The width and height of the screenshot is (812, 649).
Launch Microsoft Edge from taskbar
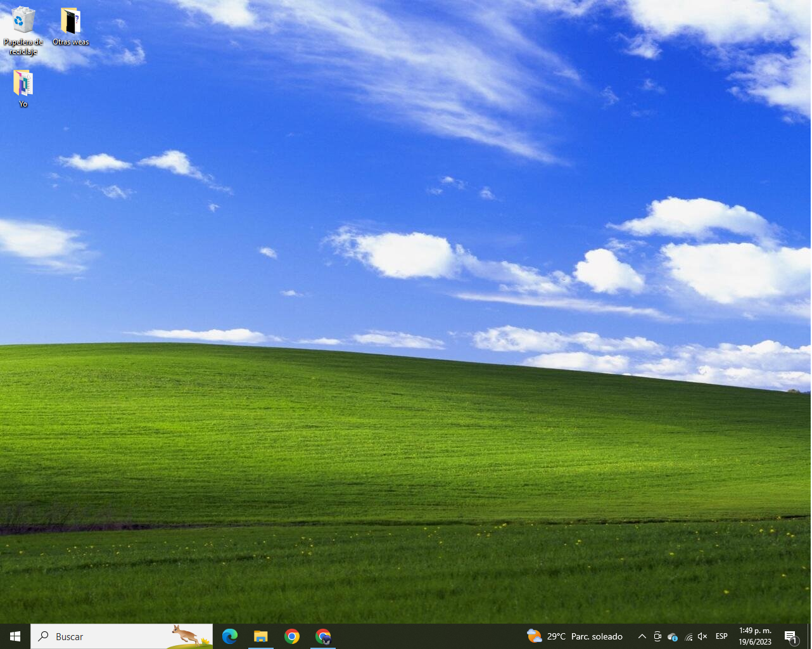pos(230,636)
